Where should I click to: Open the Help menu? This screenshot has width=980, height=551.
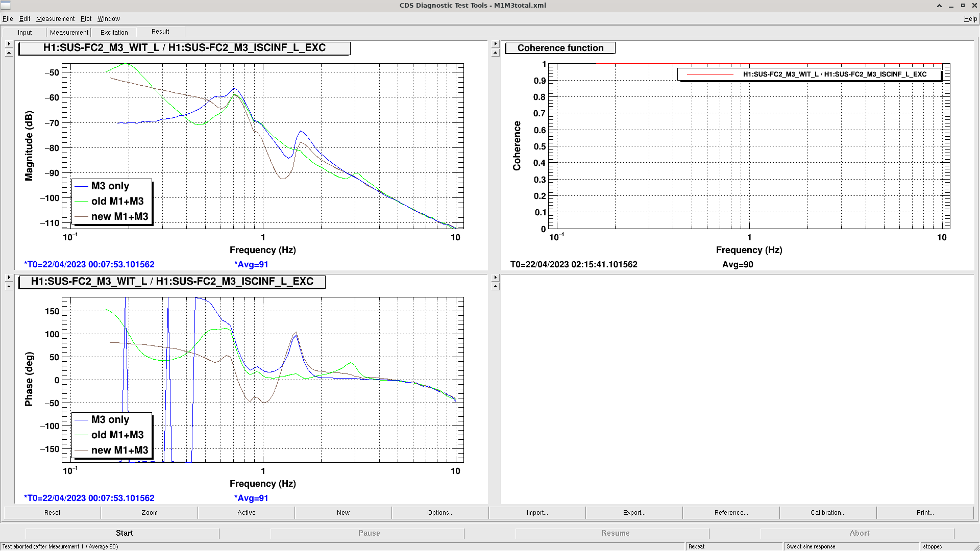point(970,19)
